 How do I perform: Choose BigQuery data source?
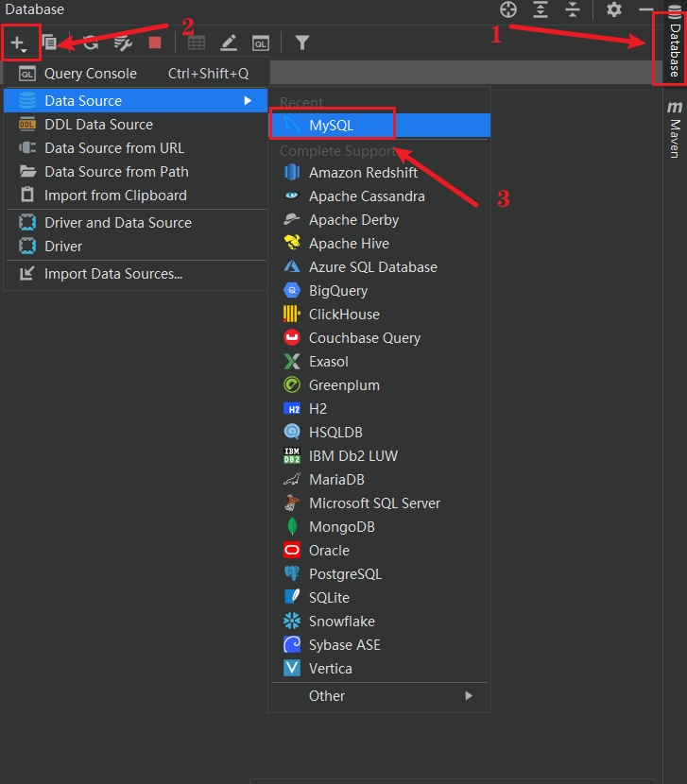coord(380,291)
